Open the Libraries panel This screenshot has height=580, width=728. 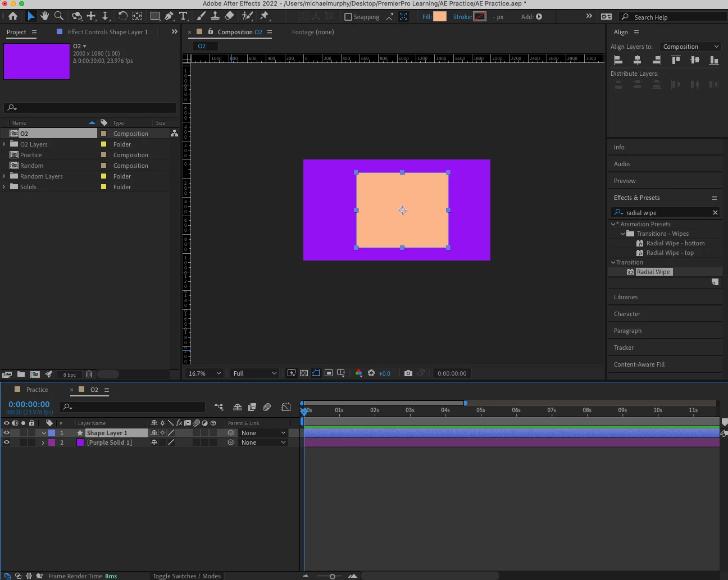pos(626,297)
